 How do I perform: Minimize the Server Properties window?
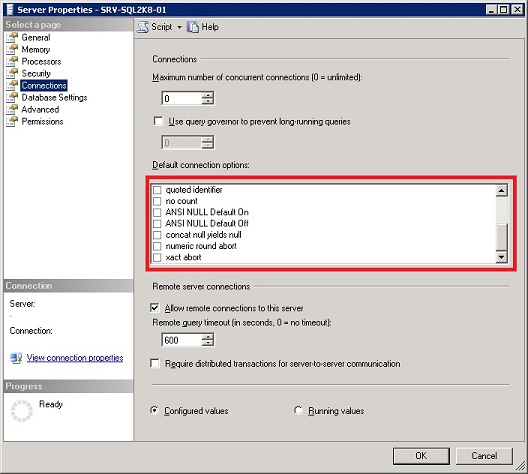tap(492, 9)
